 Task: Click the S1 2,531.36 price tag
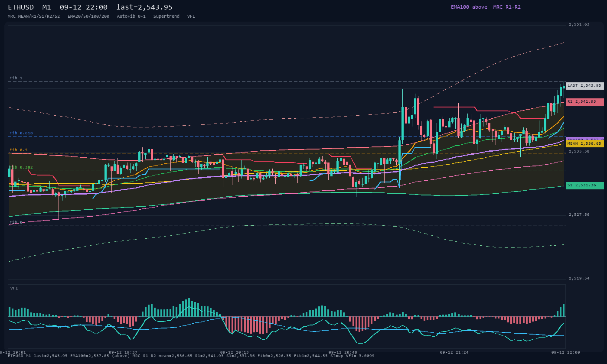[585, 185]
